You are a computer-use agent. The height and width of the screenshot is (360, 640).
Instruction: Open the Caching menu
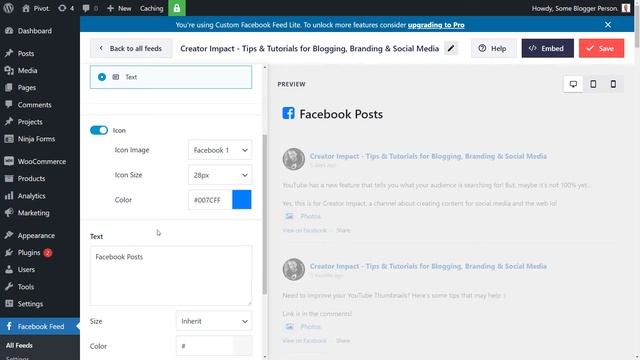[x=151, y=8]
